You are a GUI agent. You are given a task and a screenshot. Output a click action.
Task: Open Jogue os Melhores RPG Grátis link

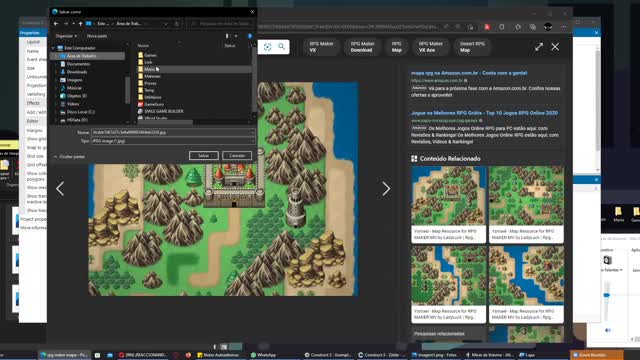[484, 113]
